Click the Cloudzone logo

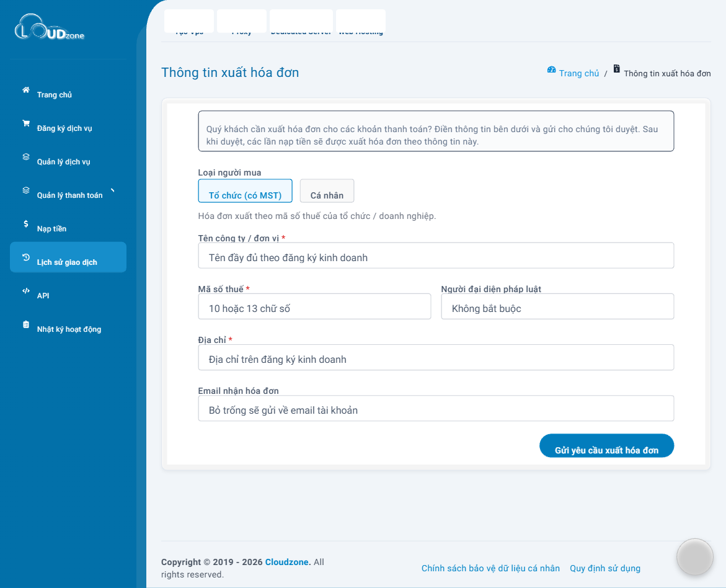tap(50, 27)
